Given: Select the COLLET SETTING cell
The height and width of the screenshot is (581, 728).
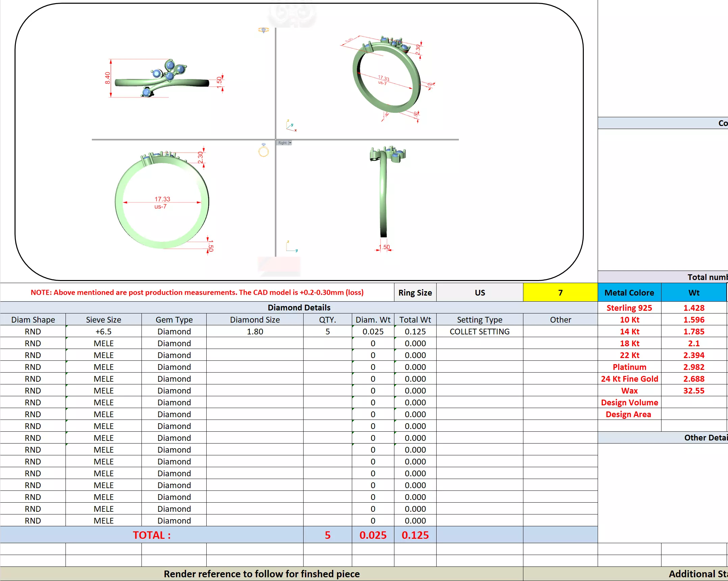Looking at the screenshot, I should tap(479, 331).
